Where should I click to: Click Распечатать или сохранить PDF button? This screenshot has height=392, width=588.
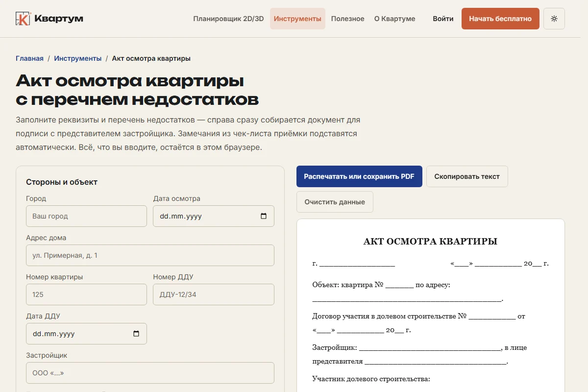(x=359, y=176)
